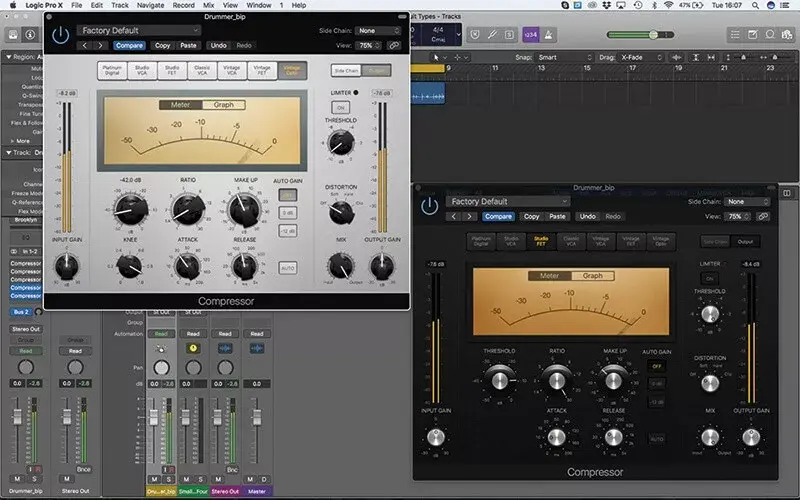800x500 pixels.
Task: Select the Studio FET model in the dark compressor
Action: [541, 241]
